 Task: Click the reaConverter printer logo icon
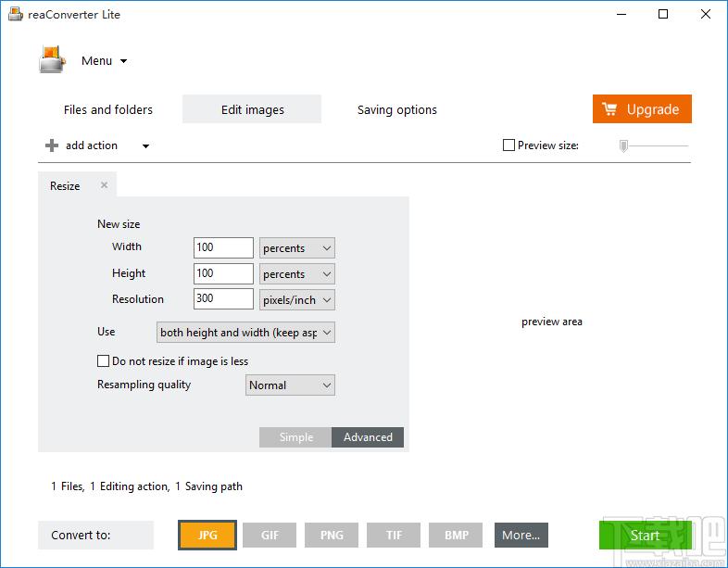tap(52, 59)
